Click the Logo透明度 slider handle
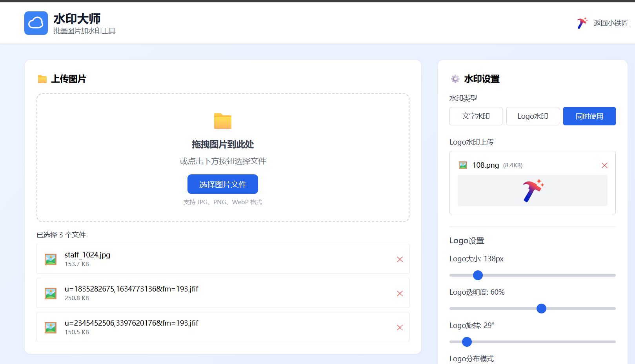The width and height of the screenshot is (635, 364). point(541,309)
